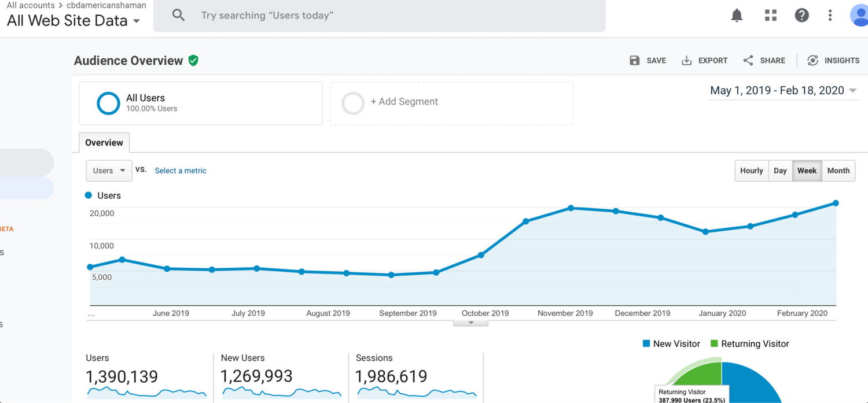Viewport: 868px width, 403px height.
Task: Click the EXPORT button label
Action: click(x=713, y=61)
